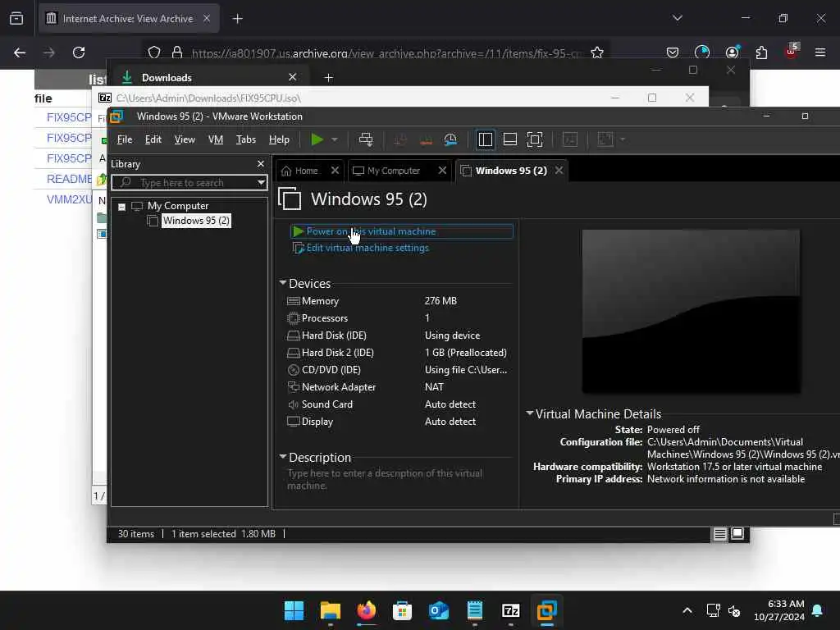Close the My Computer tab
Screen dimensions: 840x630
[x=442, y=171]
